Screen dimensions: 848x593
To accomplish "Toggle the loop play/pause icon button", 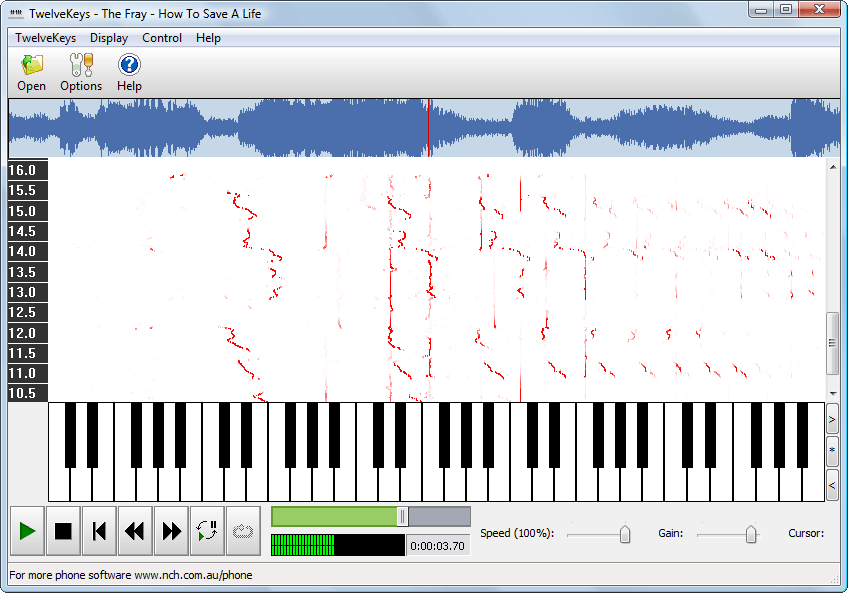I will (x=207, y=531).
